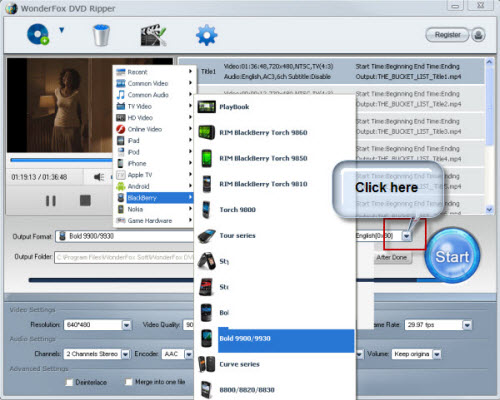Click the Load DVD disc icon
Screen dimensions: 500x400
[x=38, y=34]
